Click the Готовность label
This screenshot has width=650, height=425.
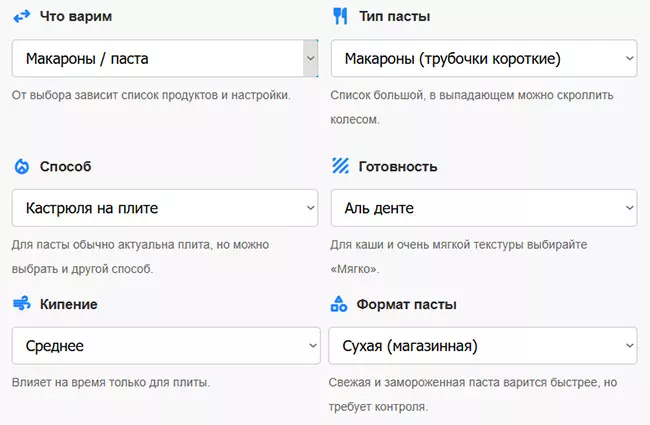pos(398,166)
